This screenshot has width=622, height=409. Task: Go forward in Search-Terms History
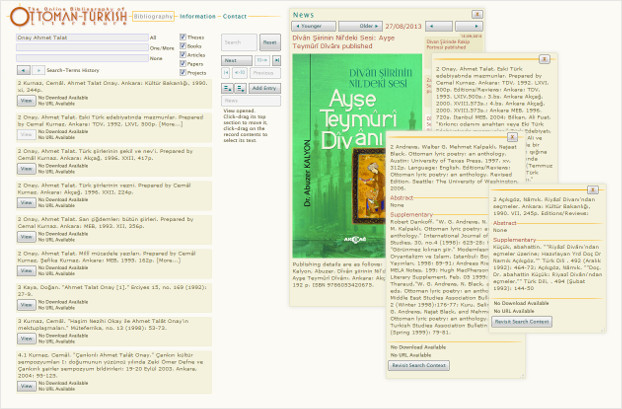pyautogui.click(x=38, y=70)
